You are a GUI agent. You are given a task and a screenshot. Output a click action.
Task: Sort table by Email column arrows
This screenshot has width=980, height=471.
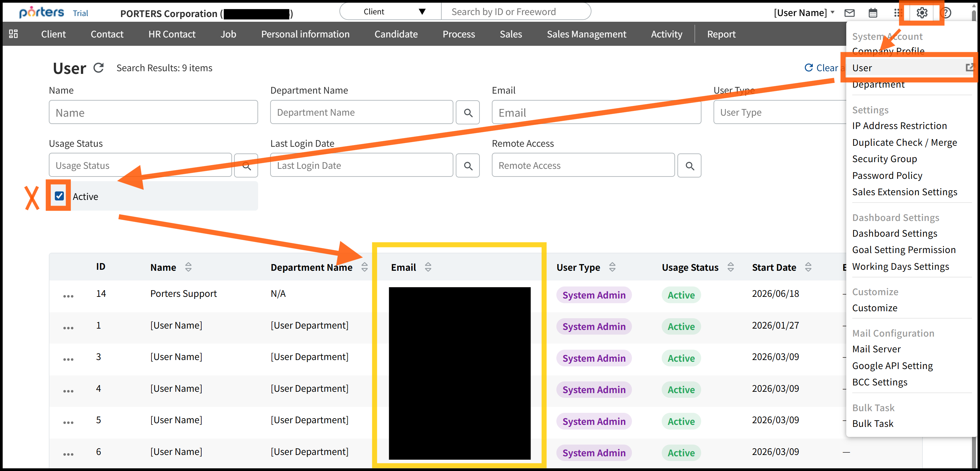pos(428,267)
